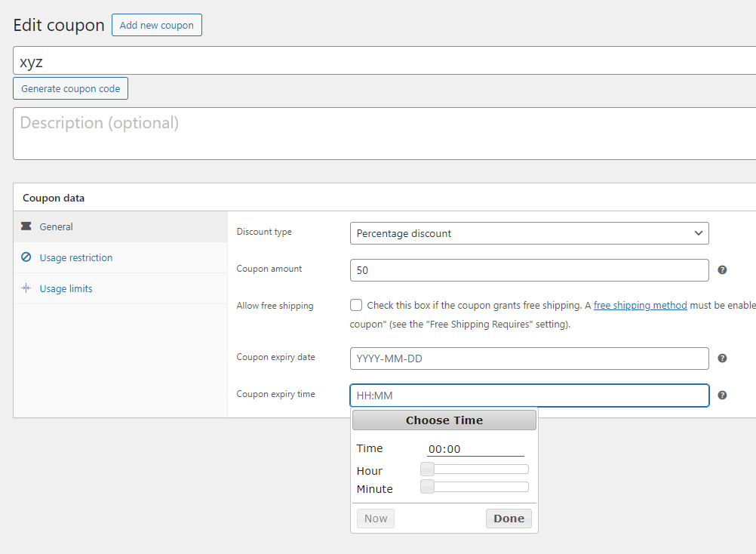Open the Discount type dropdown
756x554 pixels.
[529, 233]
